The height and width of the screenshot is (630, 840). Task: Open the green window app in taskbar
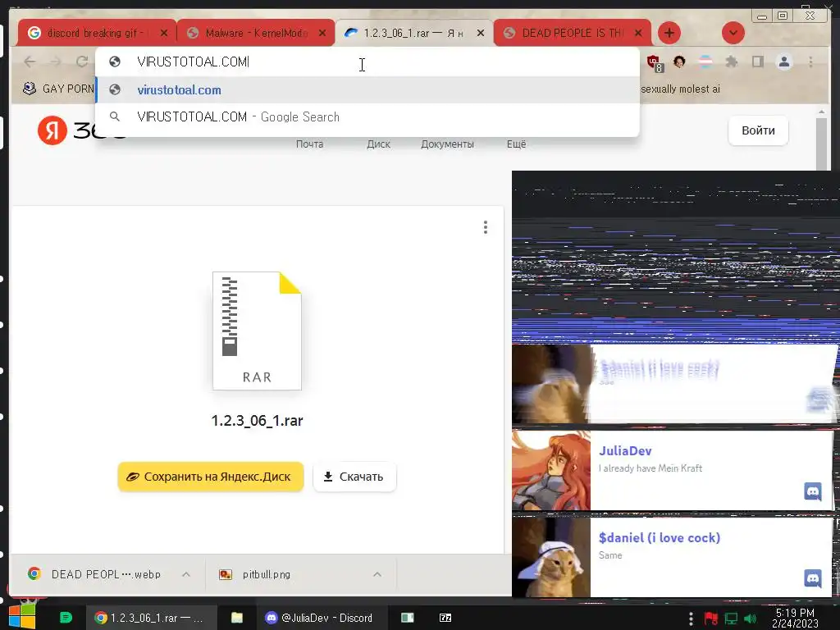click(x=408, y=618)
